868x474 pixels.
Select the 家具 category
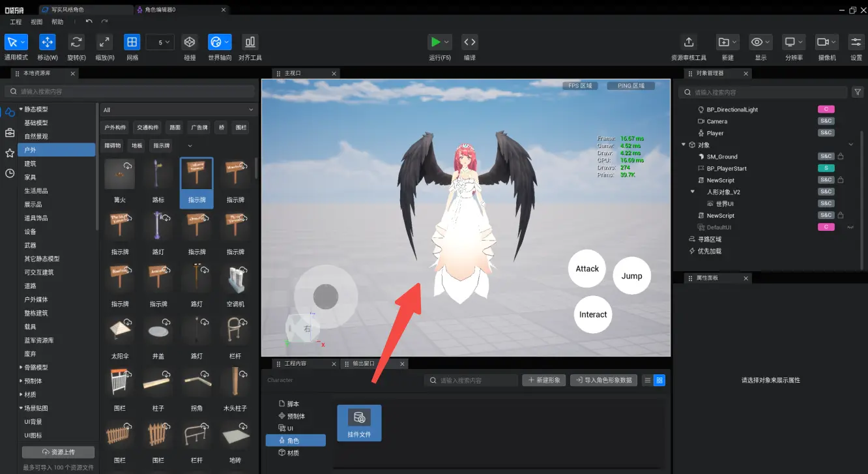(x=31, y=177)
